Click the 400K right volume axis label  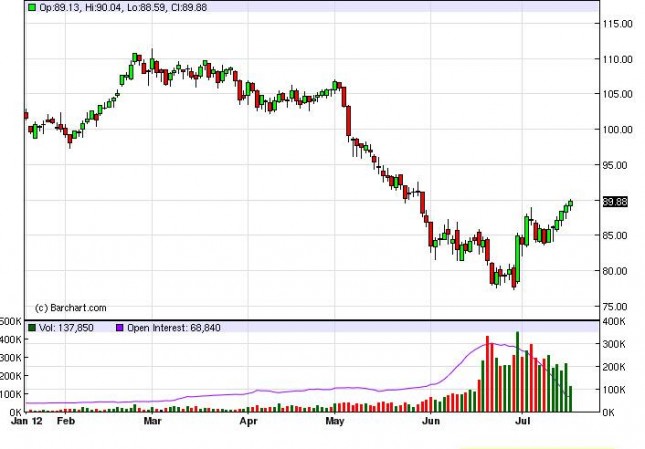pos(614,321)
